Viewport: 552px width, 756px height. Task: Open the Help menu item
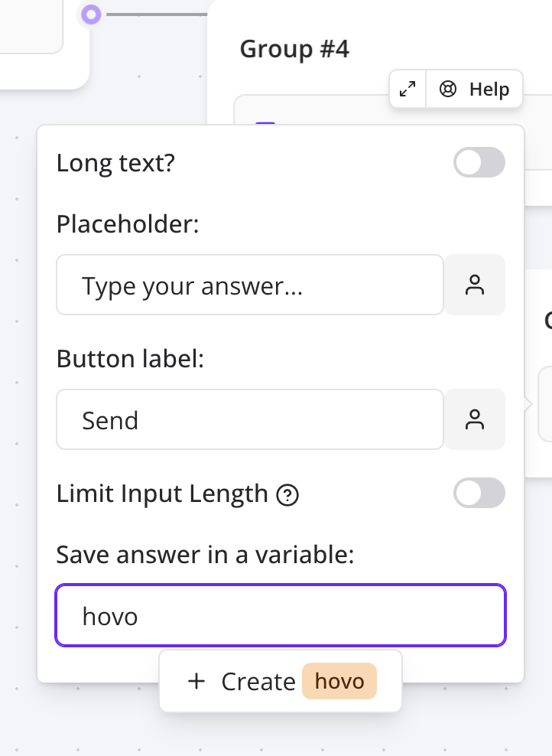(489, 89)
